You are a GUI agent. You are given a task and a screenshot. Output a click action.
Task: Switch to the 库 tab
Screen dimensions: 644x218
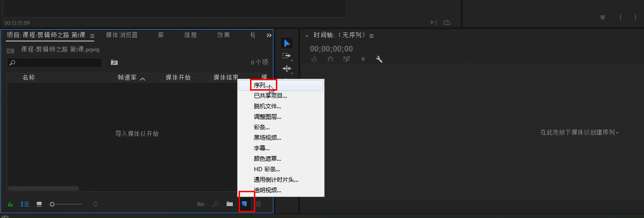pyautogui.click(x=161, y=35)
